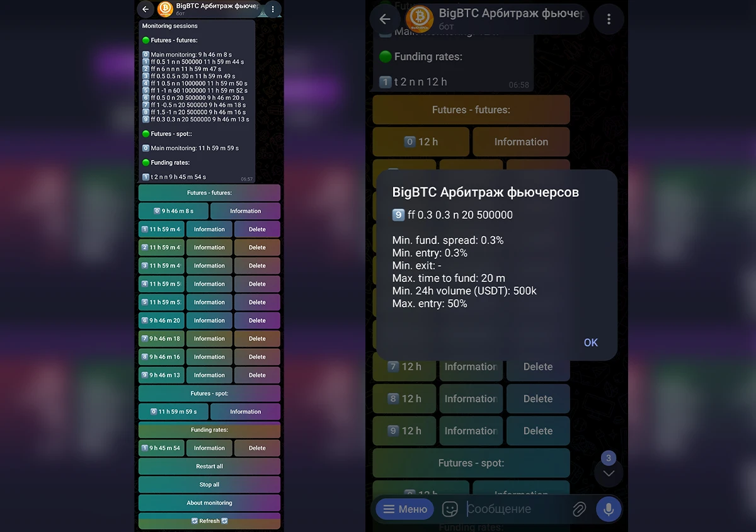The height and width of the screenshot is (532, 756).
Task: Tap the '11 h 59 m 59 s' spot session button
Action: point(173,412)
